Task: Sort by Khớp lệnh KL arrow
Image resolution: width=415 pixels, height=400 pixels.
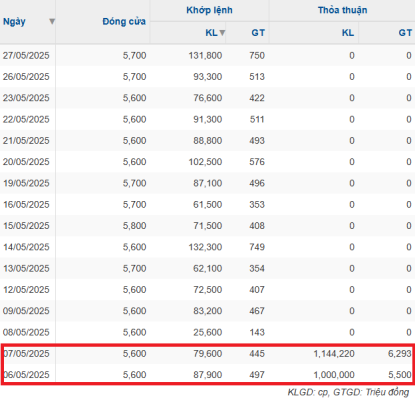Action: [222, 33]
